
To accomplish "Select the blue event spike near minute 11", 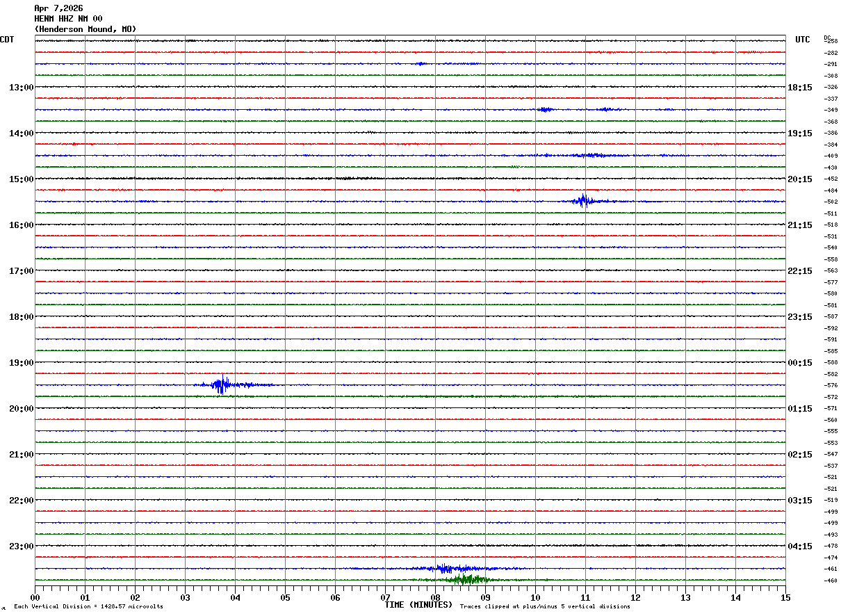I will click(583, 201).
